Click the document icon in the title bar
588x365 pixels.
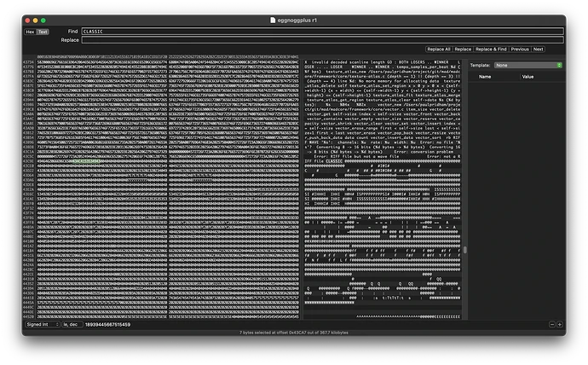click(x=273, y=20)
